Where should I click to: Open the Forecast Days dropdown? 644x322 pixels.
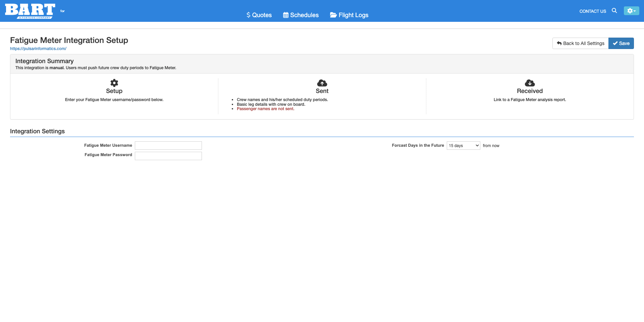pyautogui.click(x=464, y=145)
